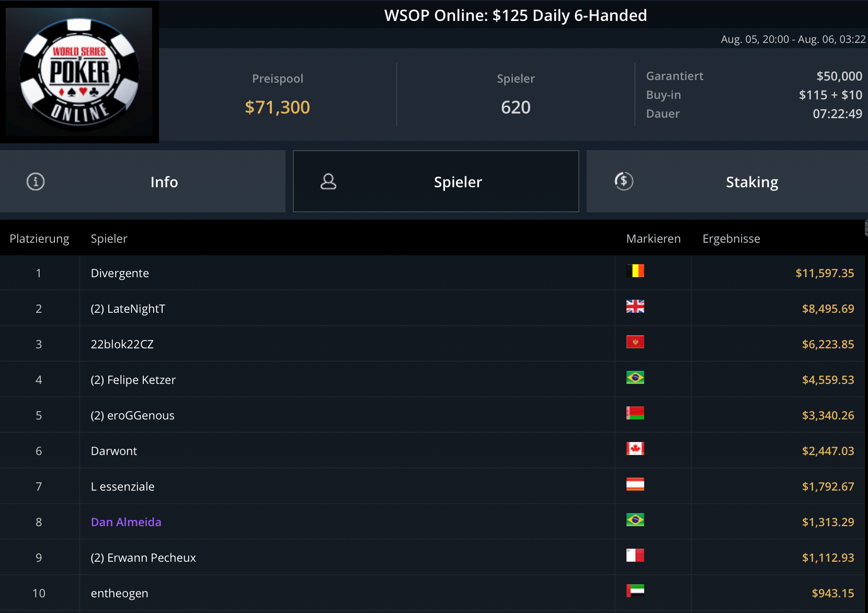Click the scrollbar at the table's right edge
This screenshot has height=613, width=868.
[x=866, y=229]
